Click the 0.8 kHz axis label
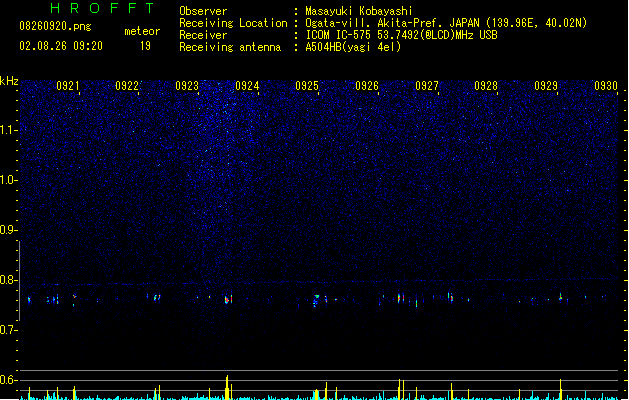This screenshot has height=400, width=629. click(x=9, y=280)
